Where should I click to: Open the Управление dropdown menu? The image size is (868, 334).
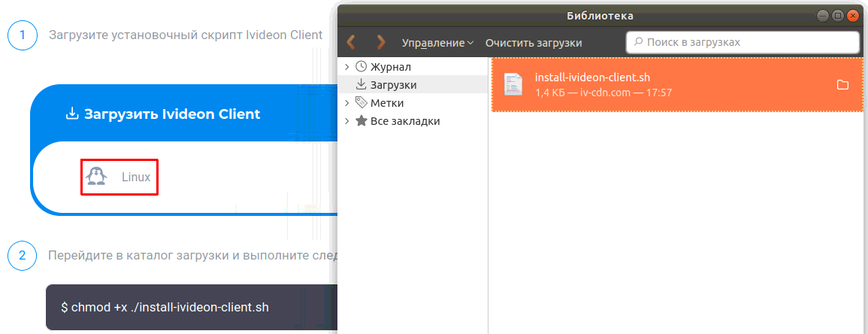(438, 43)
